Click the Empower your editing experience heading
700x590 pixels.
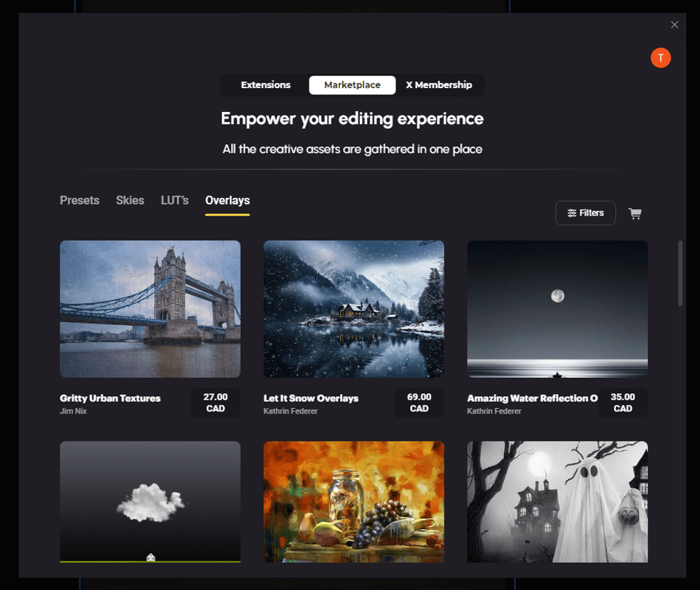point(352,119)
